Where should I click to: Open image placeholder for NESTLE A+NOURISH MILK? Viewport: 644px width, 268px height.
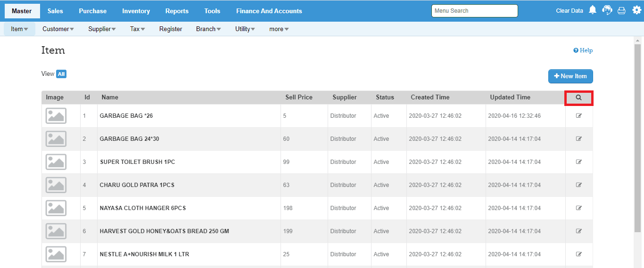56,254
